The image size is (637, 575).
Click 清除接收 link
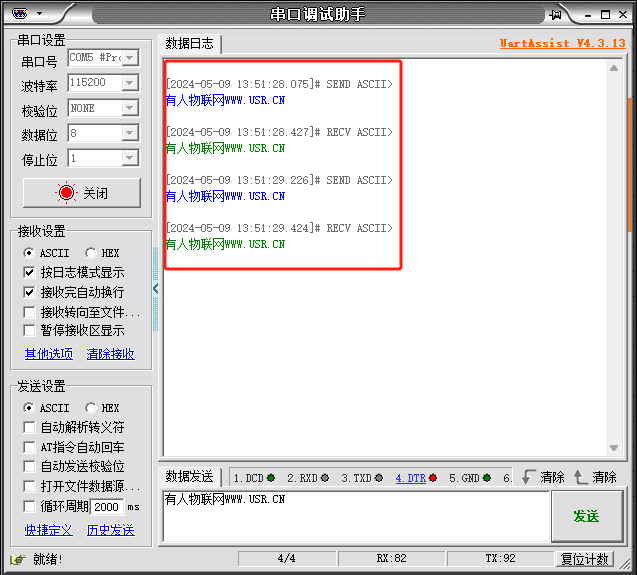tap(110, 354)
